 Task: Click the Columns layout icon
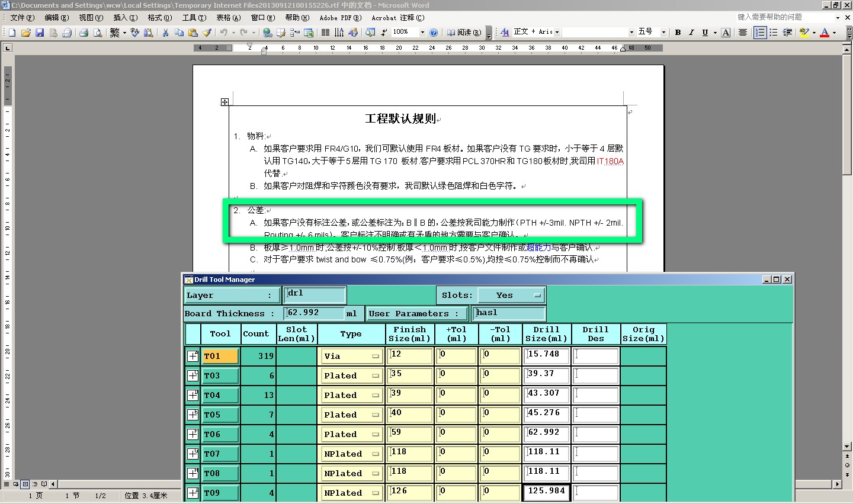click(x=325, y=33)
